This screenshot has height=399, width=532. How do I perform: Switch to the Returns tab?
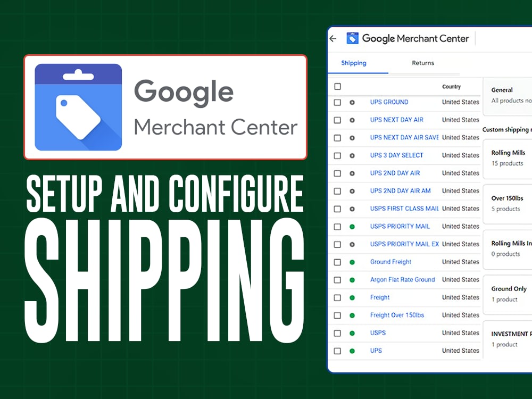click(423, 63)
